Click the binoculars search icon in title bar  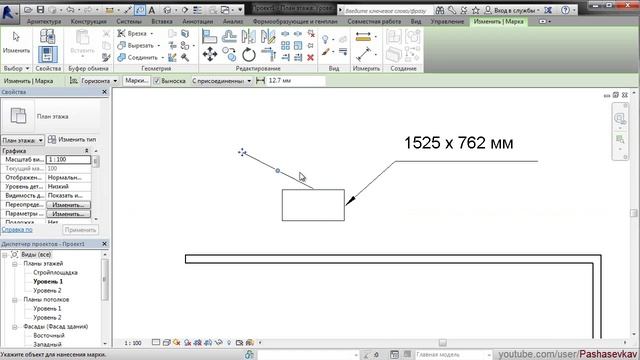(440, 10)
